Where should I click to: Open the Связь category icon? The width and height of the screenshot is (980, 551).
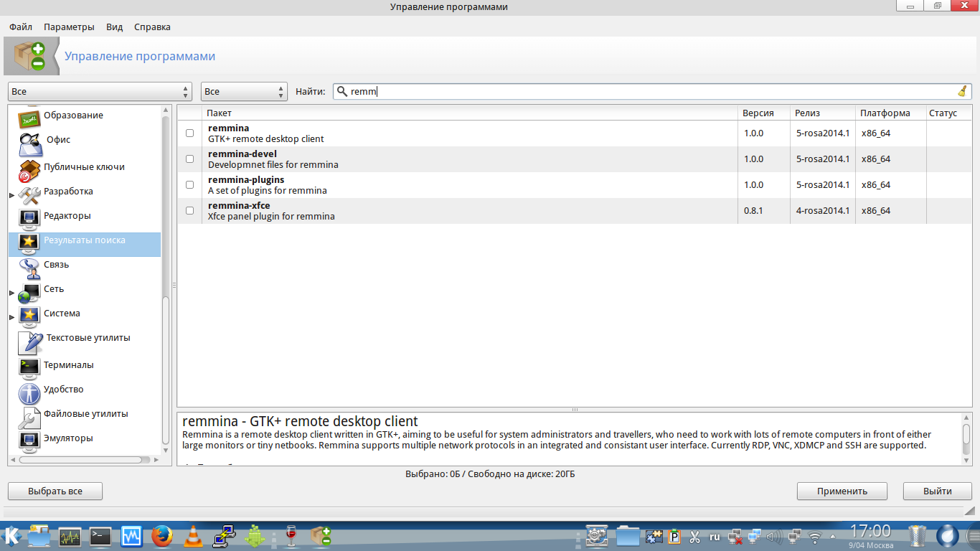tap(29, 268)
